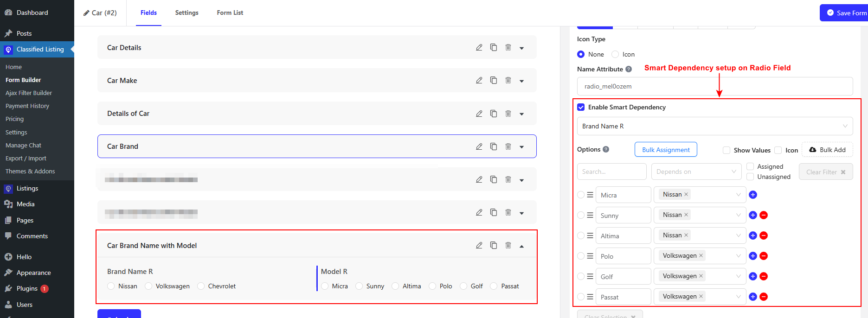868x318 pixels.
Task: Click the drag handle for Micra option
Action: [590, 195]
